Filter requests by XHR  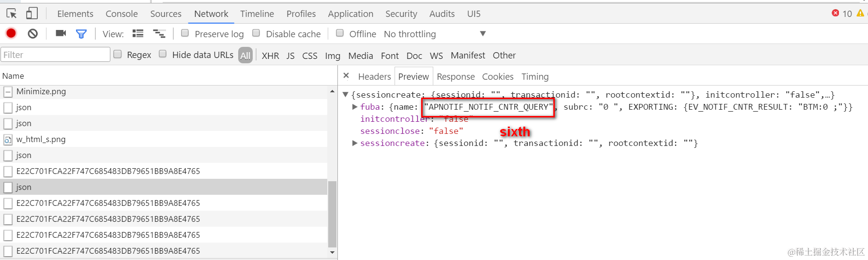pyautogui.click(x=270, y=56)
